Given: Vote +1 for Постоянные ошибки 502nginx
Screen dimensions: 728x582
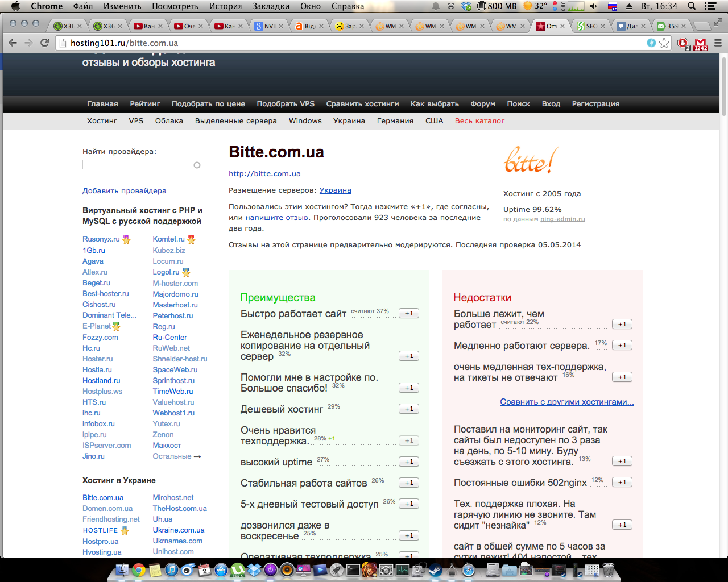Looking at the screenshot, I should coord(622,482).
